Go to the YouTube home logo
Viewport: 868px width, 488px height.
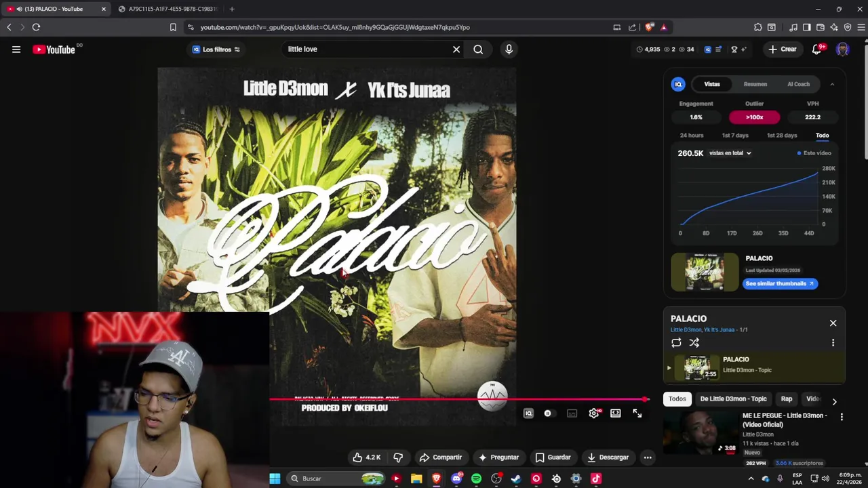tap(54, 49)
